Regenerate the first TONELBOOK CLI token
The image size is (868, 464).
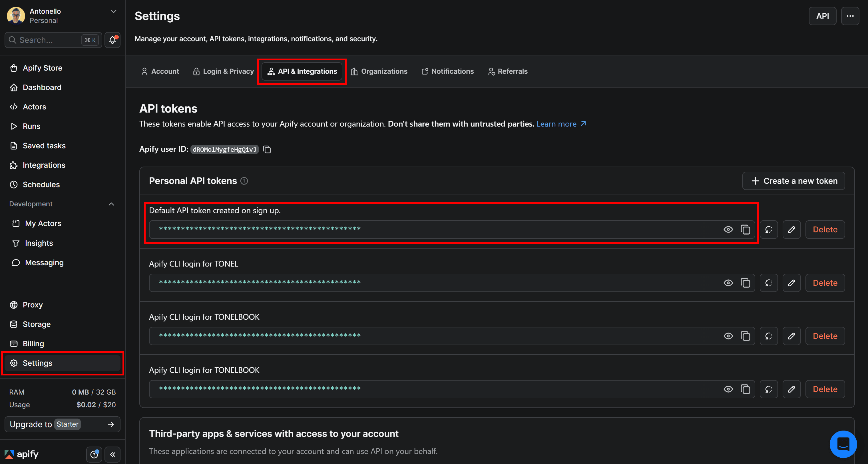coord(769,336)
